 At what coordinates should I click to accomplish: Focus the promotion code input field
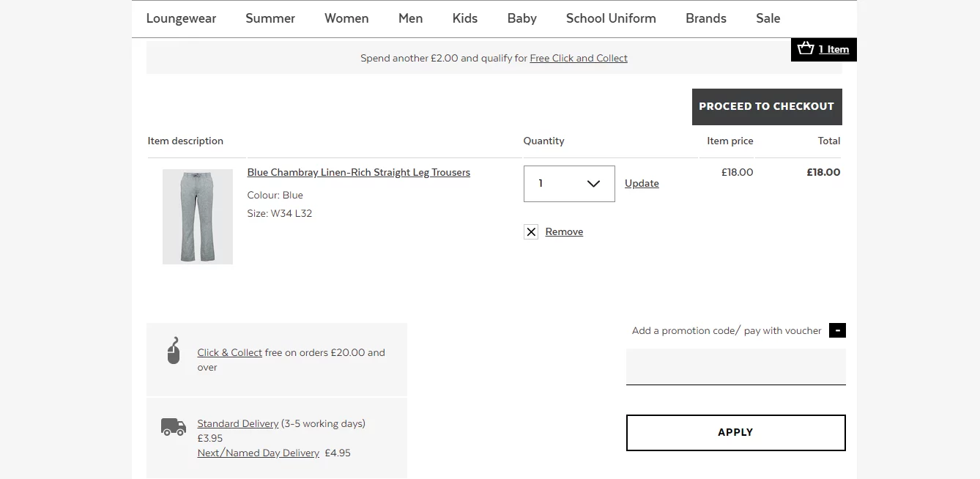[x=736, y=367]
